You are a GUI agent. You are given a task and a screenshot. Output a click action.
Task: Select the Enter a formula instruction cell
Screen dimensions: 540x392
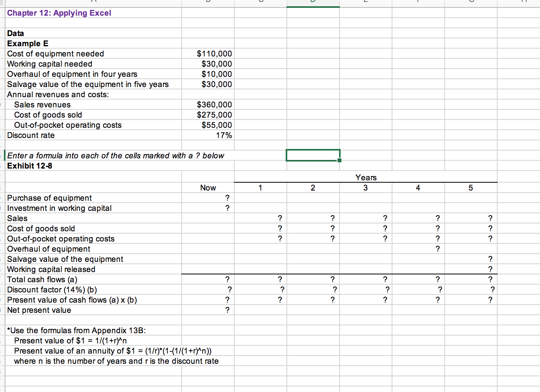click(x=117, y=155)
